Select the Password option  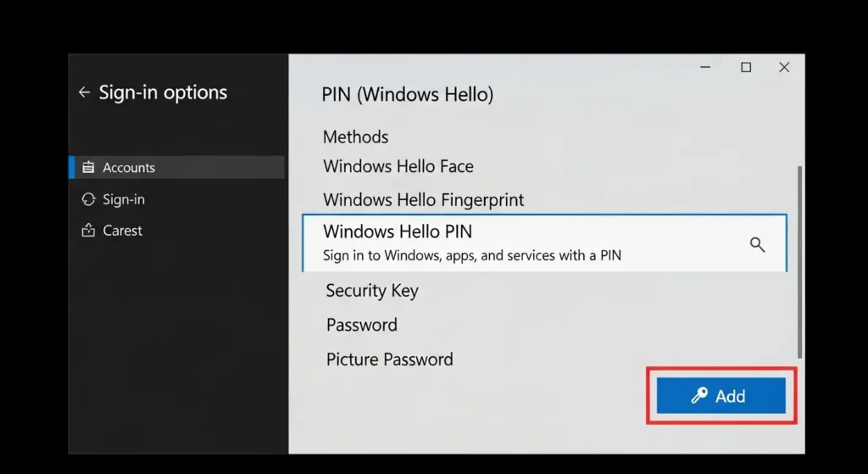[361, 325]
